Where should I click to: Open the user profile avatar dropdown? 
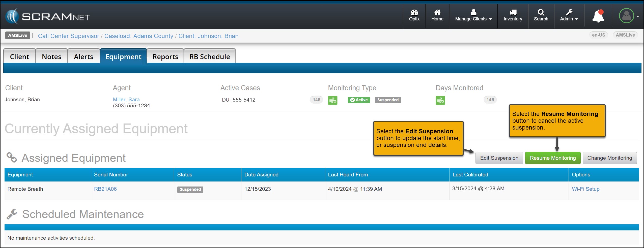pyautogui.click(x=629, y=16)
